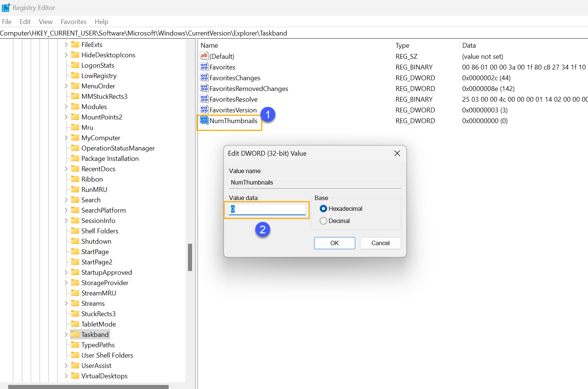The image size is (588, 389).
Task: Open the File menu
Action: click(7, 22)
